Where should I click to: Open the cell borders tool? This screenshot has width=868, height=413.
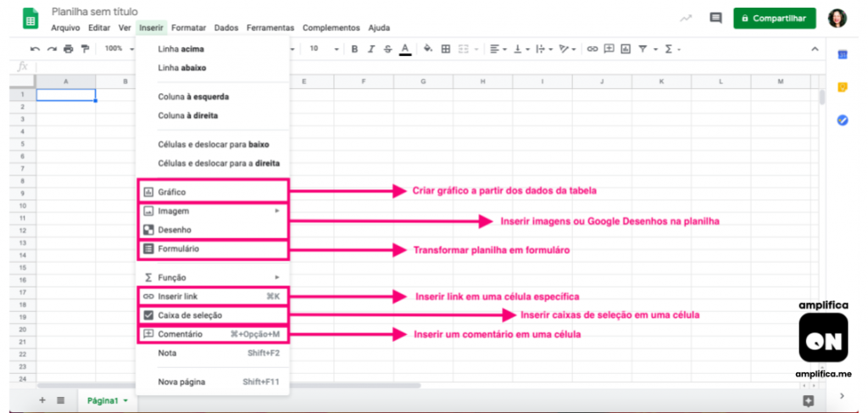click(446, 49)
